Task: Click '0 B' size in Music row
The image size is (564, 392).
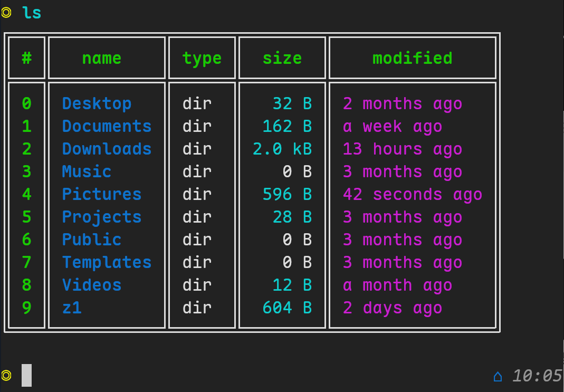Action: point(297,171)
